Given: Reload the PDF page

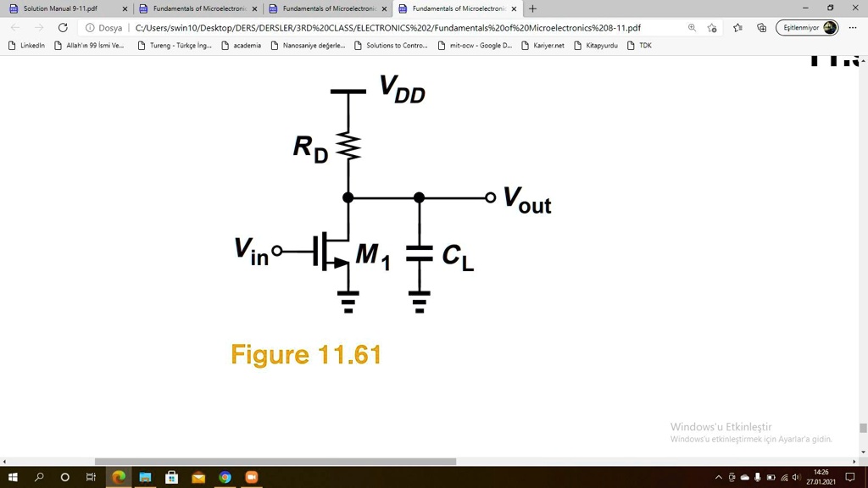Looking at the screenshot, I should (x=63, y=28).
